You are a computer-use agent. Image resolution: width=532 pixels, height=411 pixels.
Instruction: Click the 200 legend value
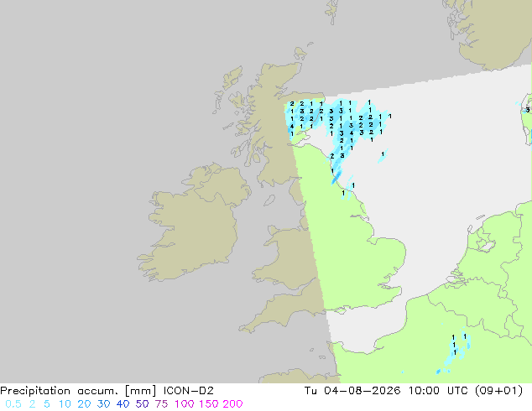click(232, 404)
